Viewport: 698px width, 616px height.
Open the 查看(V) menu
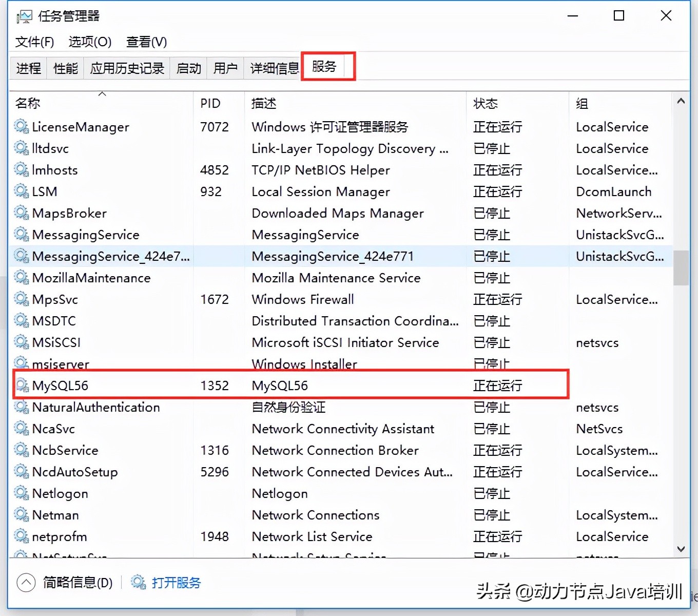point(146,42)
